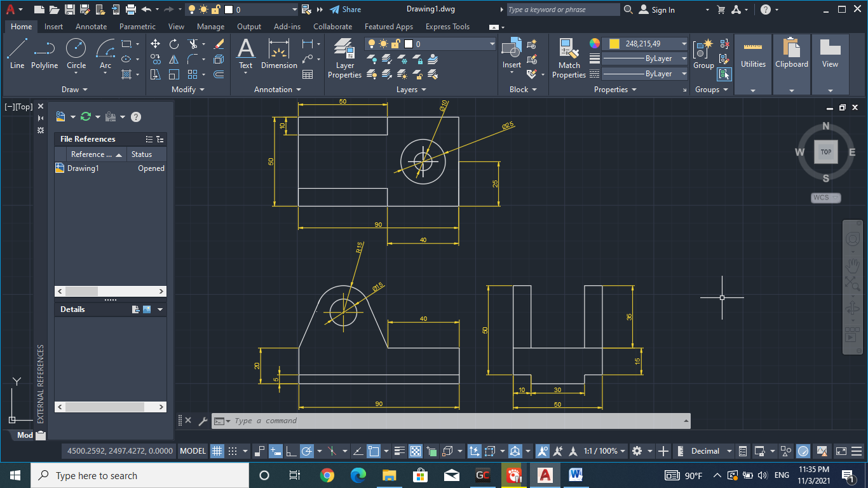The height and width of the screenshot is (488, 868).
Task: Expand the Modify panel title
Action: [187, 90]
